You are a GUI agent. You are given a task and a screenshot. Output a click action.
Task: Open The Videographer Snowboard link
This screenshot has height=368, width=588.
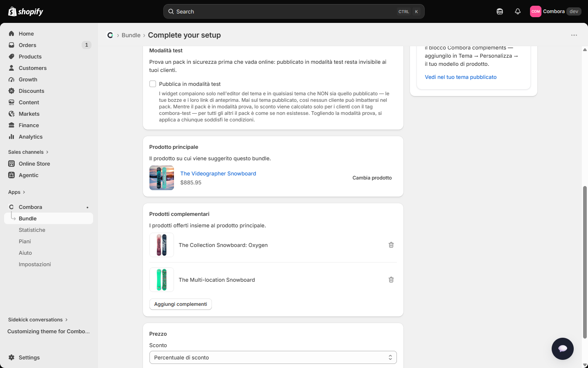(218, 174)
